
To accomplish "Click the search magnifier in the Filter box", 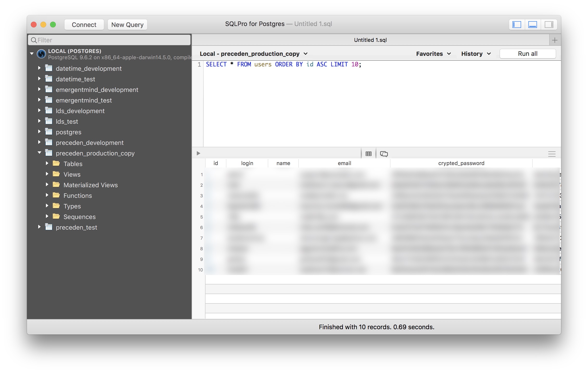I will click(x=34, y=40).
